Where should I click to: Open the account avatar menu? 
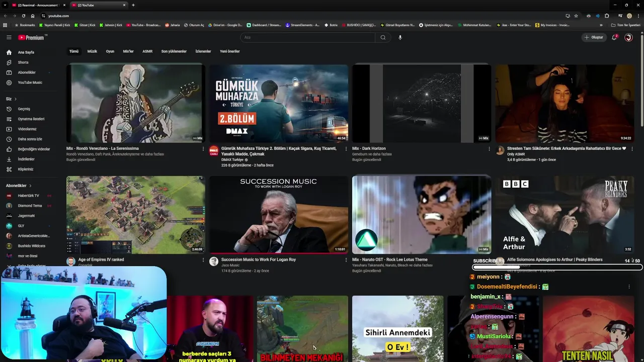[x=628, y=37]
